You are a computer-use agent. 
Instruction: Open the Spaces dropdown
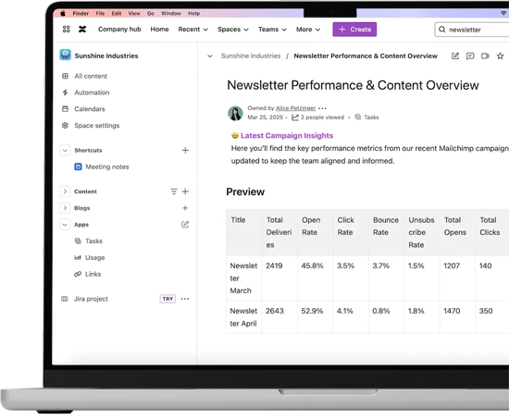point(233,30)
